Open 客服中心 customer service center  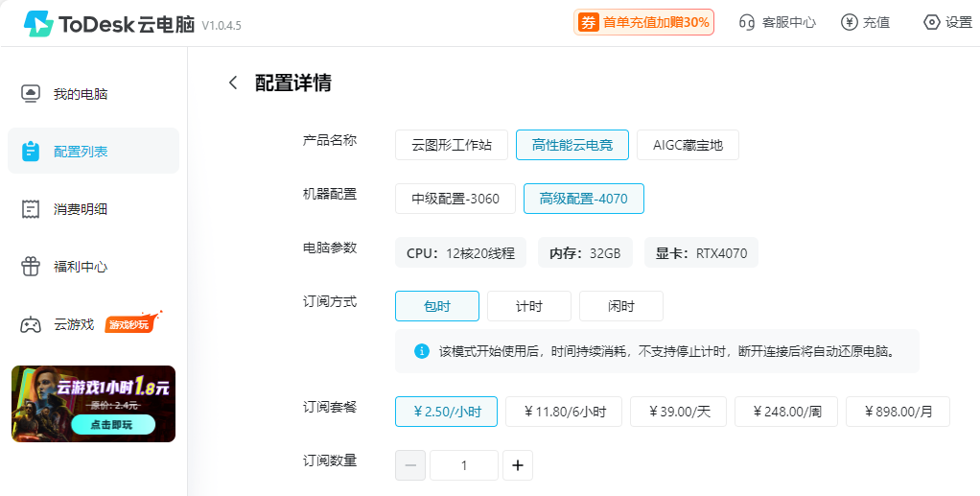coord(789,22)
